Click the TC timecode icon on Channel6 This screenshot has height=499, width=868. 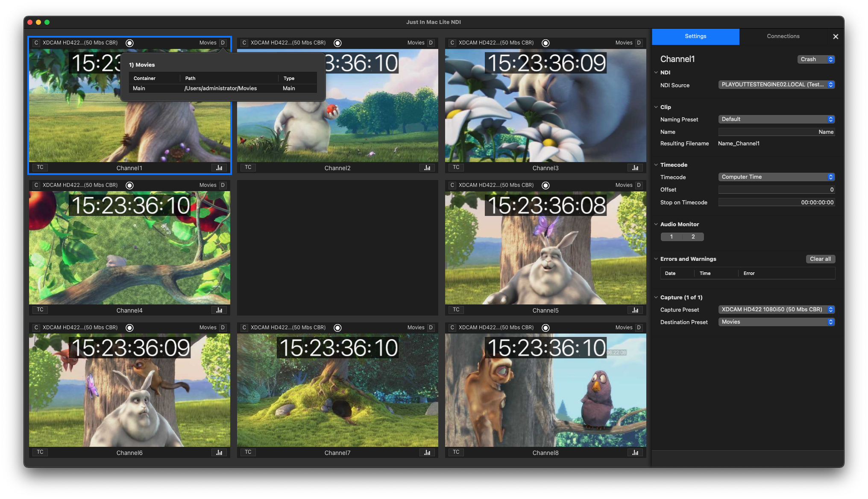(40, 452)
